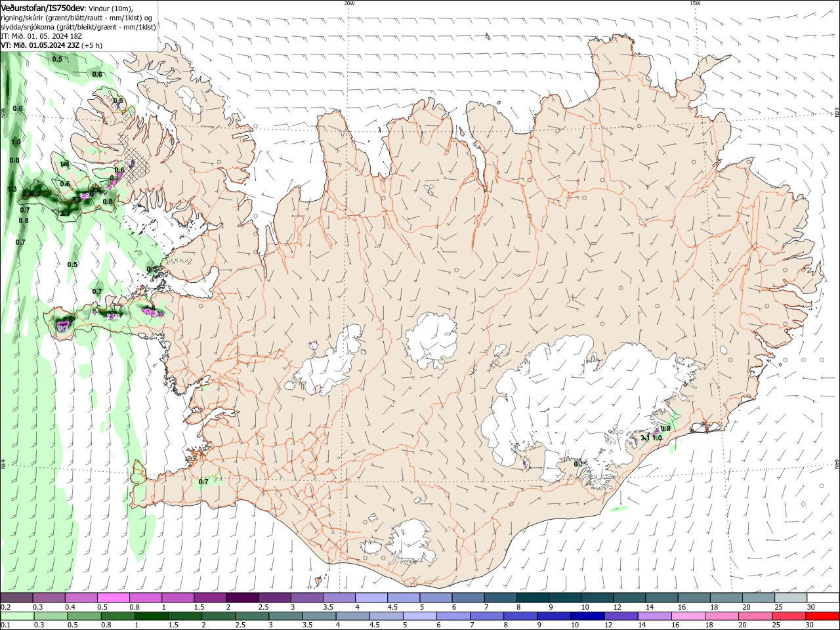
Task: Select the dark mauve 0.2 swatch in upper legend
Action: pos(16,598)
